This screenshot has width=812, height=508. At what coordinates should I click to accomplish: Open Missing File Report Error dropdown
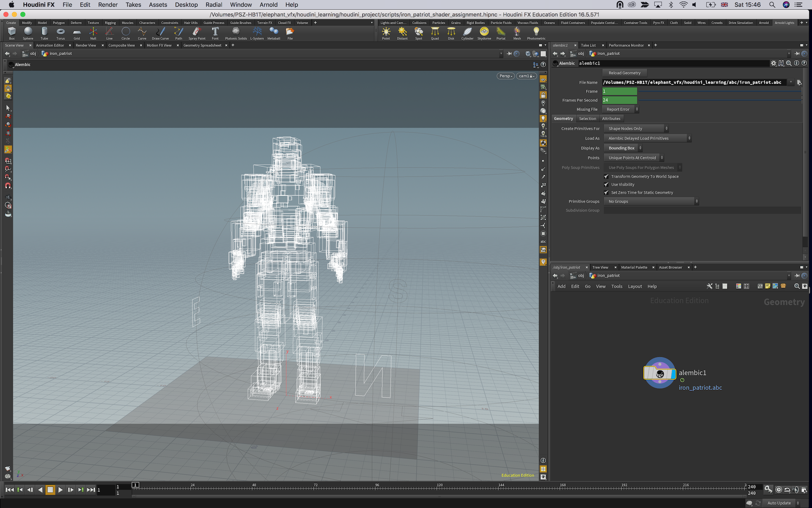(x=620, y=109)
